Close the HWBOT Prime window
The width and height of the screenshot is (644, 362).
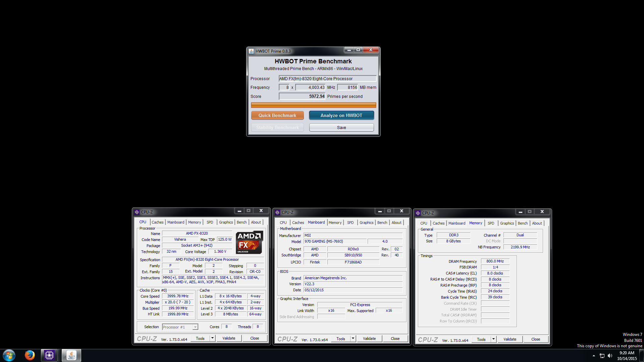(x=371, y=50)
